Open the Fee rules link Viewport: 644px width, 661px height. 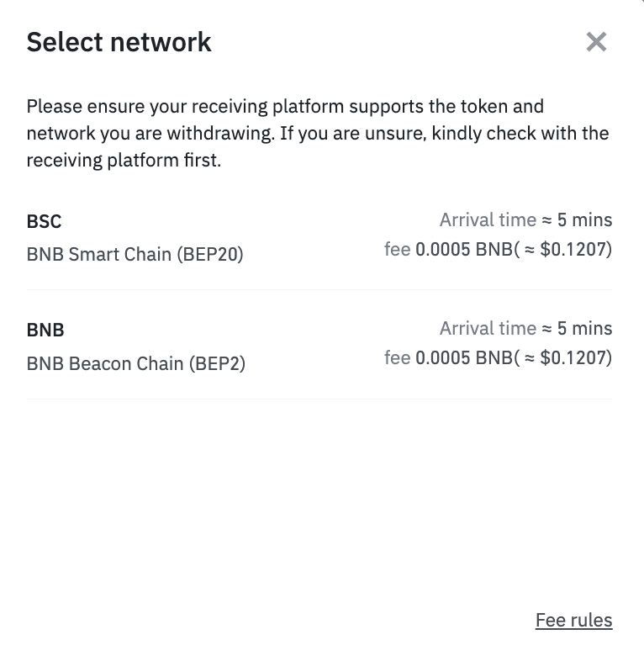click(x=573, y=621)
